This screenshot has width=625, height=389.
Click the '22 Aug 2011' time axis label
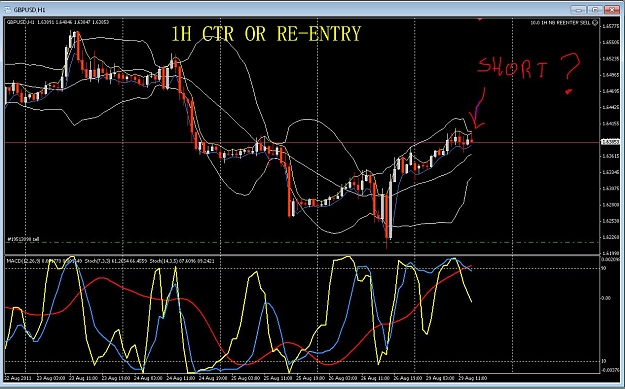tap(18, 378)
